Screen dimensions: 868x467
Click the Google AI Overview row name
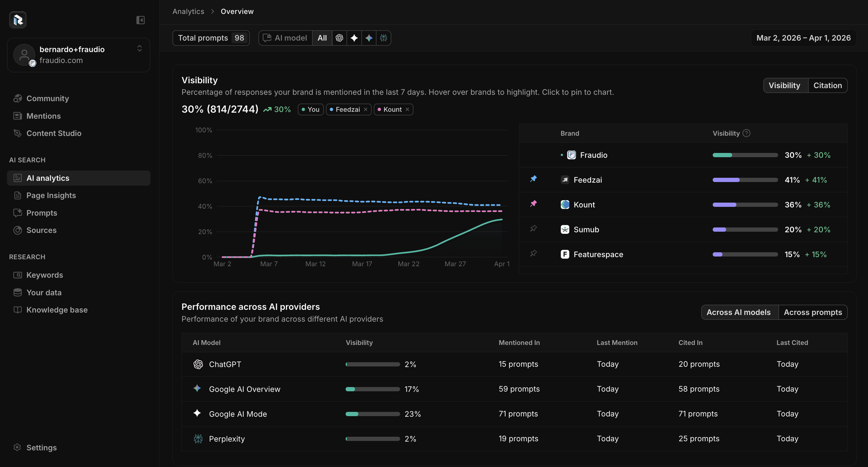(245, 389)
